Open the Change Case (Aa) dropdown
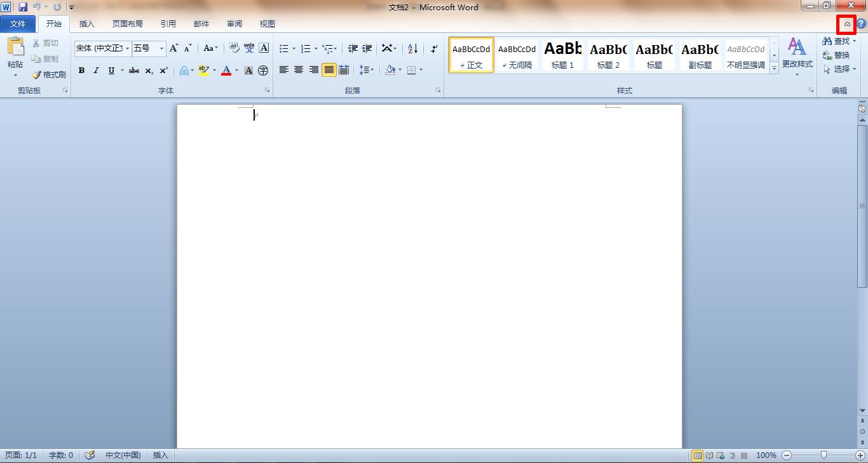 [210, 48]
